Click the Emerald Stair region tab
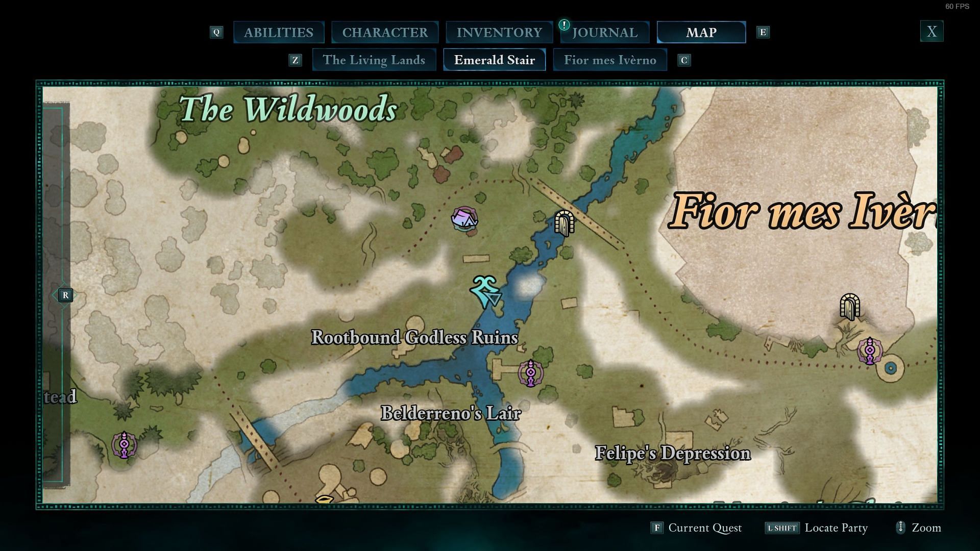Screen dimensions: 980x551 (494, 60)
